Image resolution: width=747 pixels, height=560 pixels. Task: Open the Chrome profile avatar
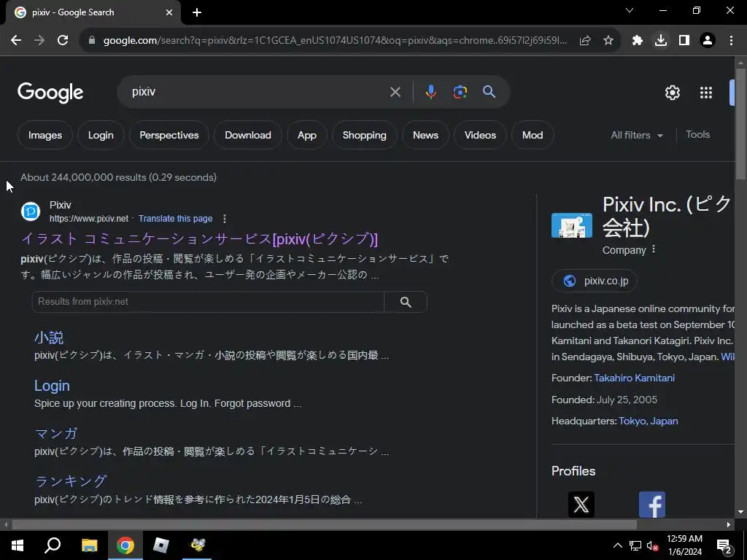(x=708, y=41)
